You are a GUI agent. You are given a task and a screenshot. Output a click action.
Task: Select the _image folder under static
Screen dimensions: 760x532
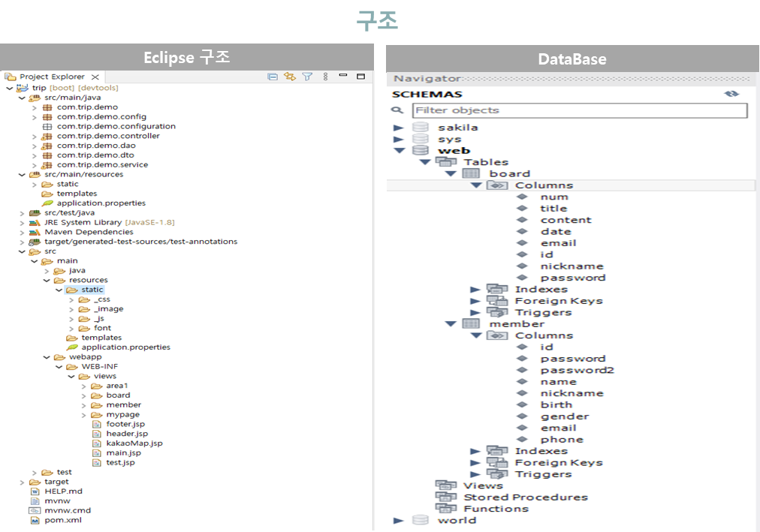coord(109,309)
